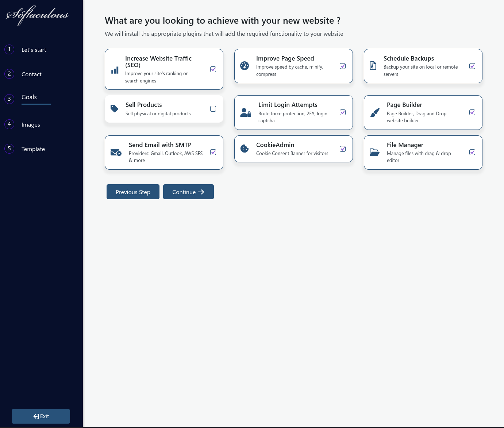Switch to the Contact step
Image resolution: width=504 pixels, height=428 pixels.
(31, 74)
